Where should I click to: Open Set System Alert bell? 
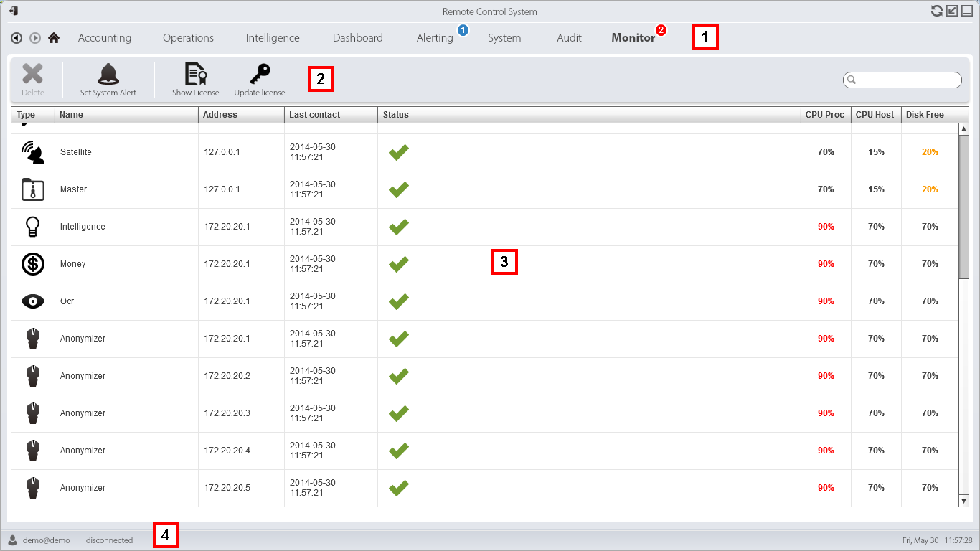tap(108, 74)
